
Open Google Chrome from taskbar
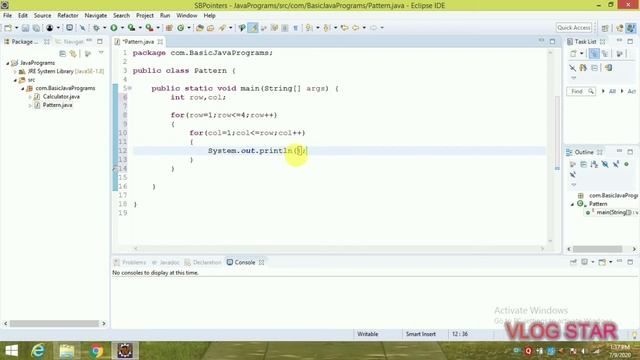tap(96, 351)
